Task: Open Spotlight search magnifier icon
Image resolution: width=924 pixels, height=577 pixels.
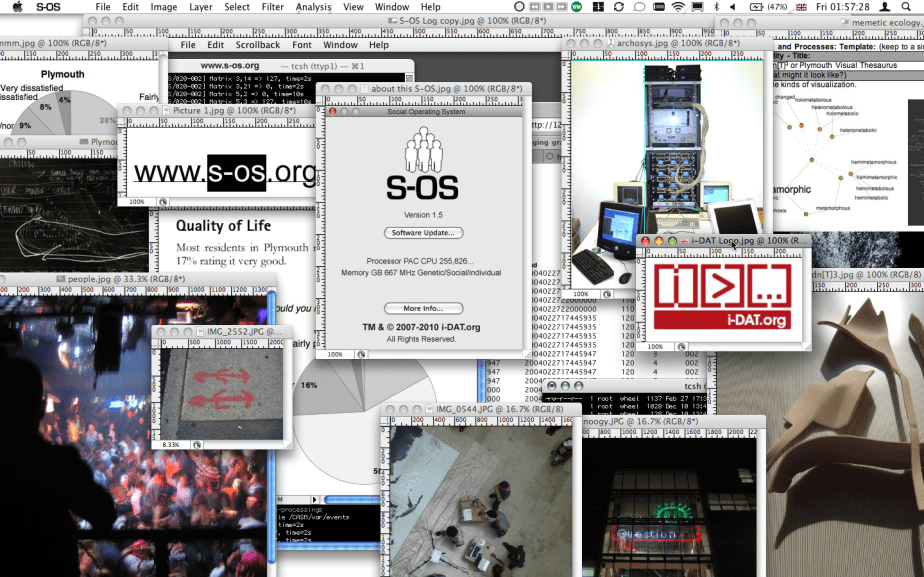Action: 908,7
